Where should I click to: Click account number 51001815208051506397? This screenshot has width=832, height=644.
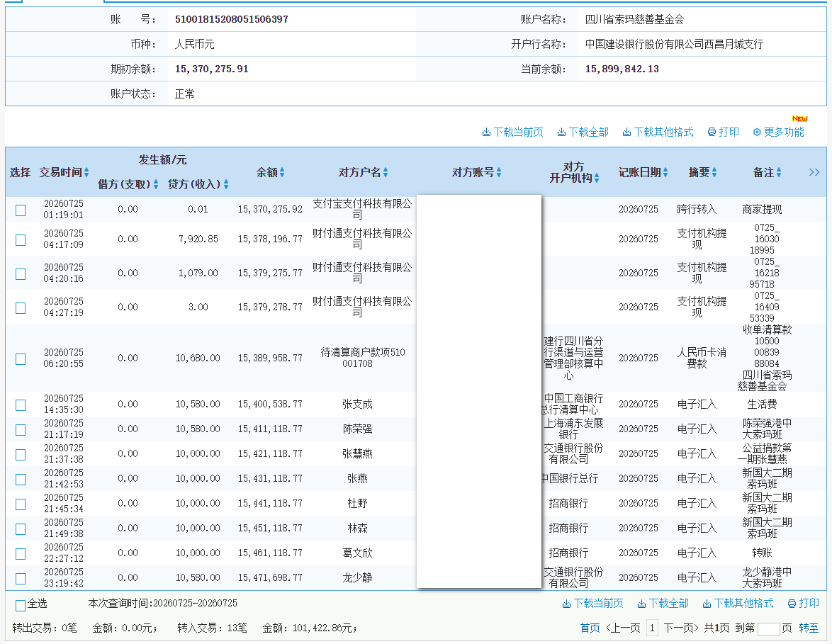[x=231, y=19]
